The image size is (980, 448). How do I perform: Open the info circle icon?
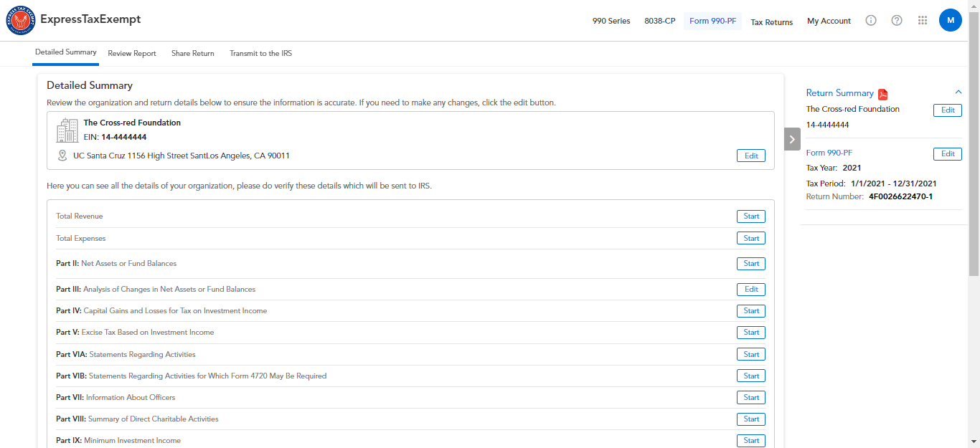click(871, 21)
